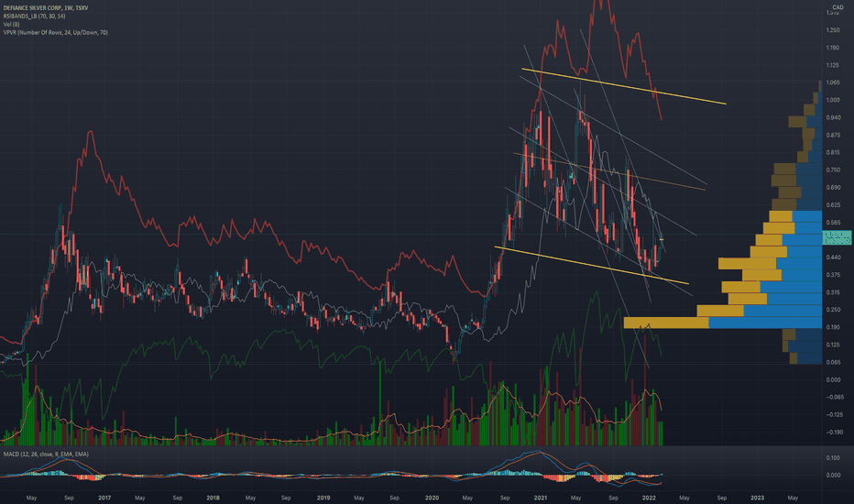Click the 1.125 price axis label

click(833, 65)
